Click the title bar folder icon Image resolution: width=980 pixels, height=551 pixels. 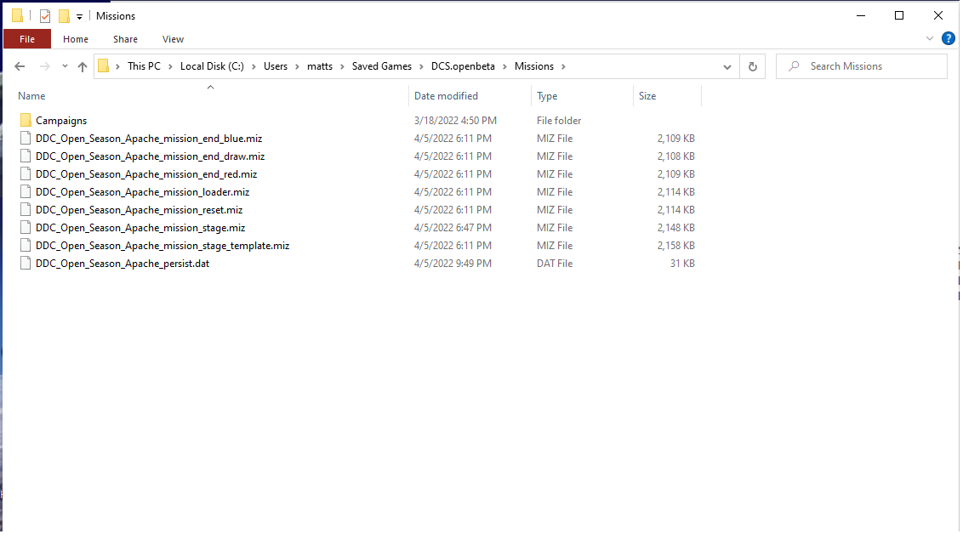[x=18, y=15]
